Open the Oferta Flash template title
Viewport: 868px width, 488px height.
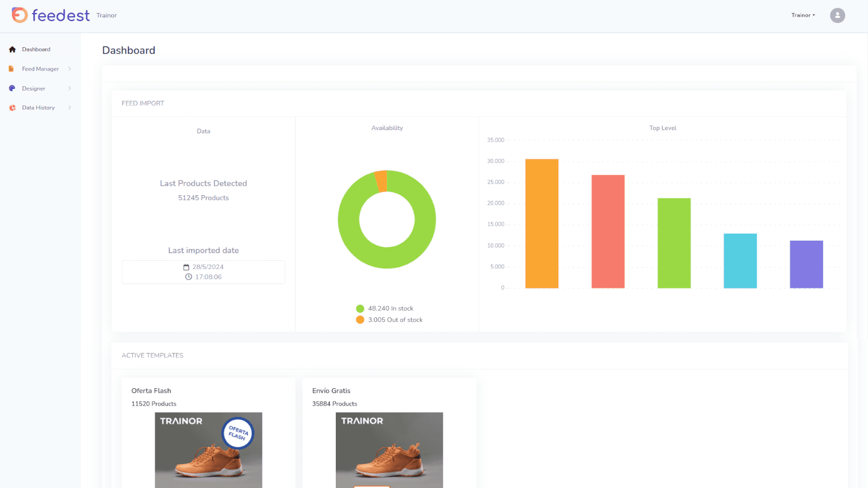(151, 391)
